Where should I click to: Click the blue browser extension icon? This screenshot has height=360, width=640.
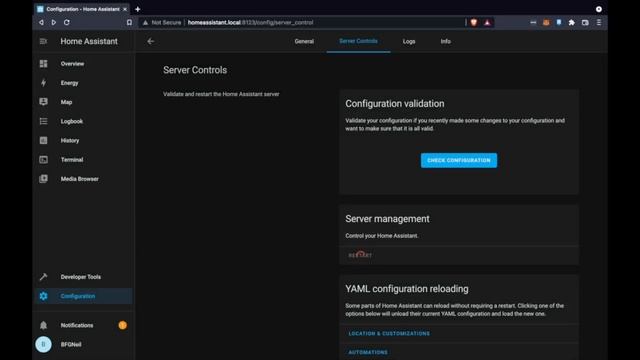click(x=559, y=22)
